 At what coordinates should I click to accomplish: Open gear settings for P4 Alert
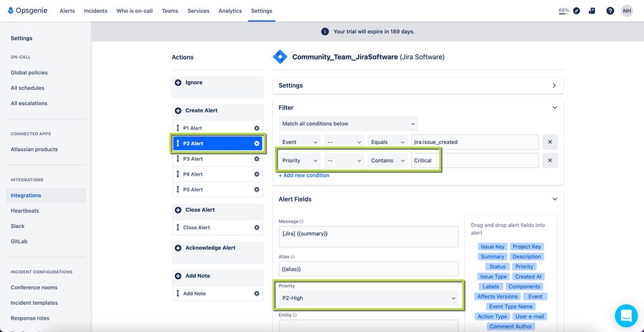click(257, 174)
